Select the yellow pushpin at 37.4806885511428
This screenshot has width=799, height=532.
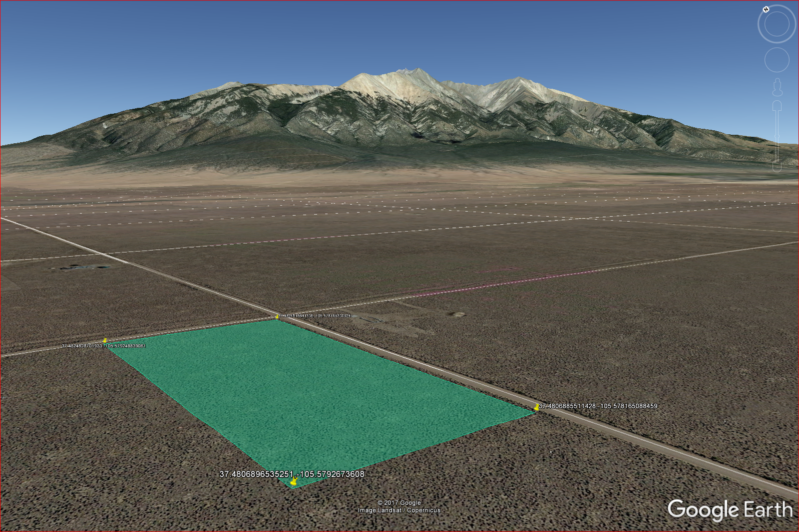pos(537,407)
